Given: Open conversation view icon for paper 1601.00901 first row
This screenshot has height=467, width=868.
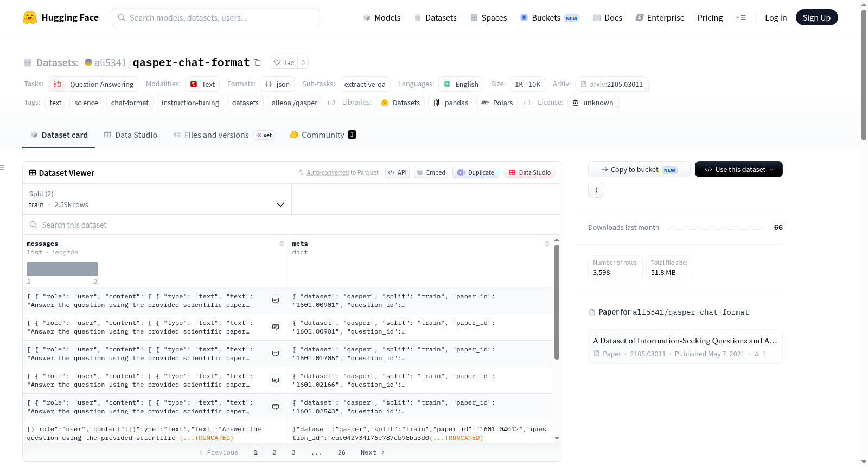Looking at the screenshot, I should [276, 300].
